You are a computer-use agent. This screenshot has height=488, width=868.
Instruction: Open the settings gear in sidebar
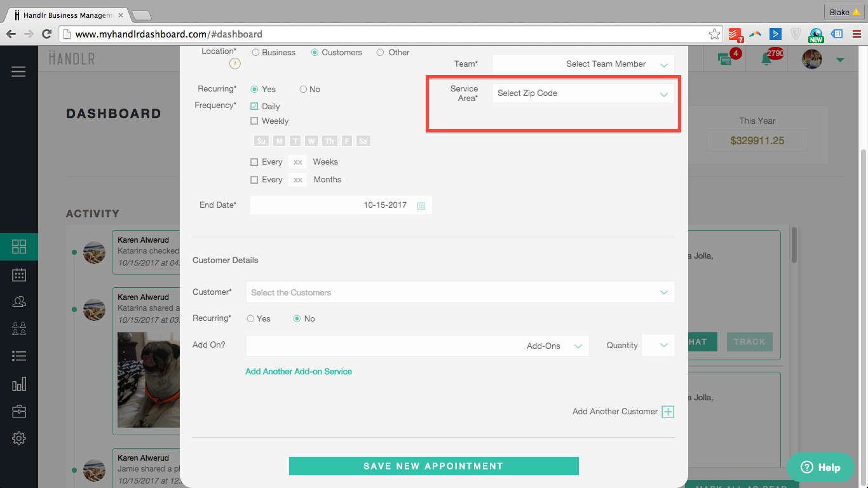tap(19, 438)
